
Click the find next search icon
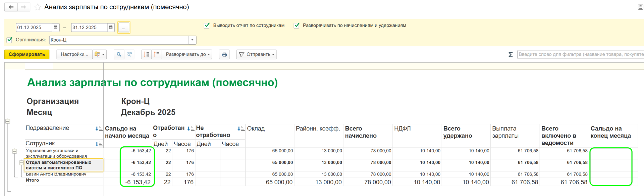[x=129, y=54]
